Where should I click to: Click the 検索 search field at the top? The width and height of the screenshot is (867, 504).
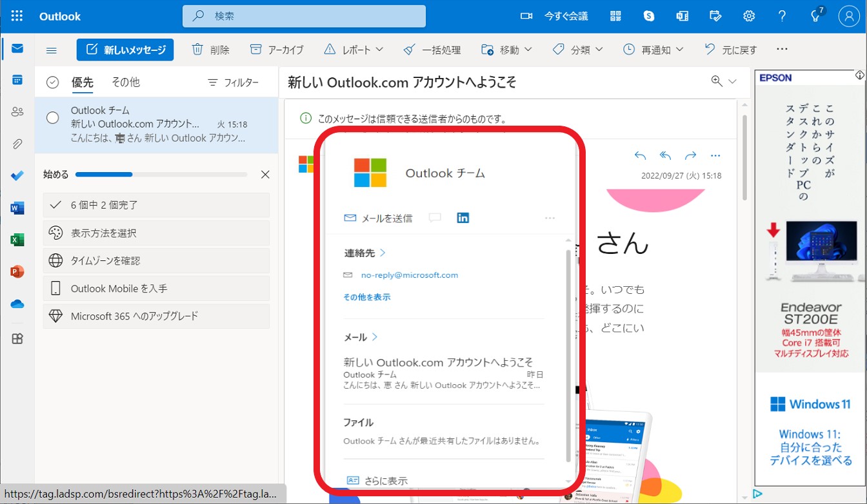coord(303,15)
